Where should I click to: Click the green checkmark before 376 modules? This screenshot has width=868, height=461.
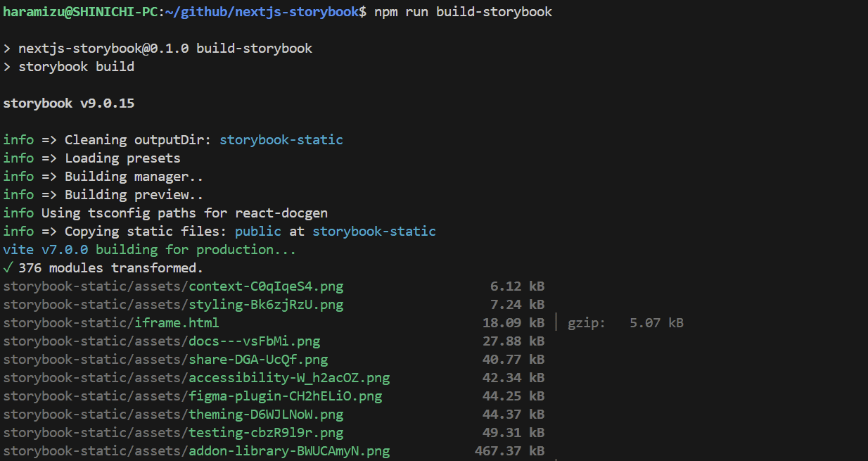click(x=8, y=268)
